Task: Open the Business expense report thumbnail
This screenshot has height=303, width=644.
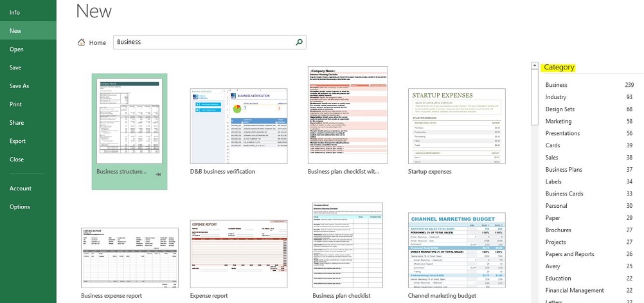Action: point(130,258)
